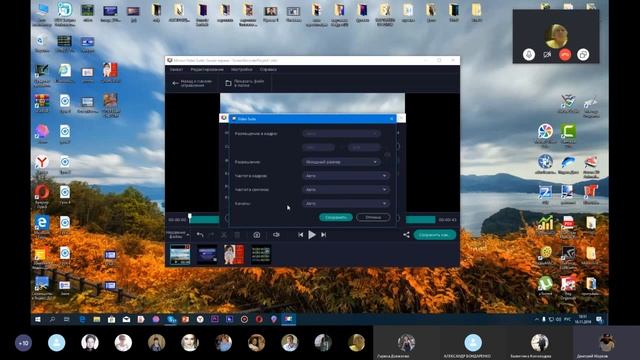Click the back arrow to return to list
640x360 pixels.
[176, 83]
